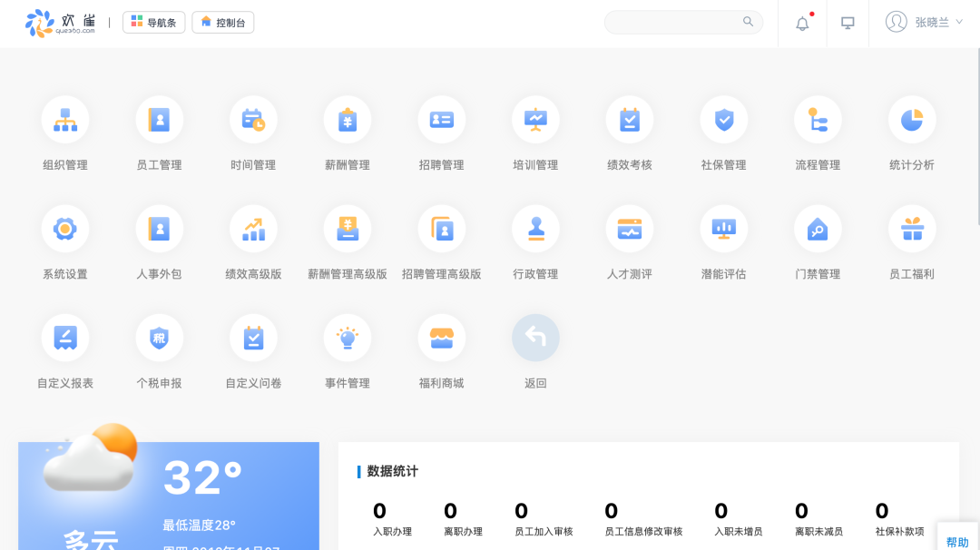Image resolution: width=980 pixels, height=550 pixels.
Task: Switch to the 导航条 view
Action: (x=153, y=21)
